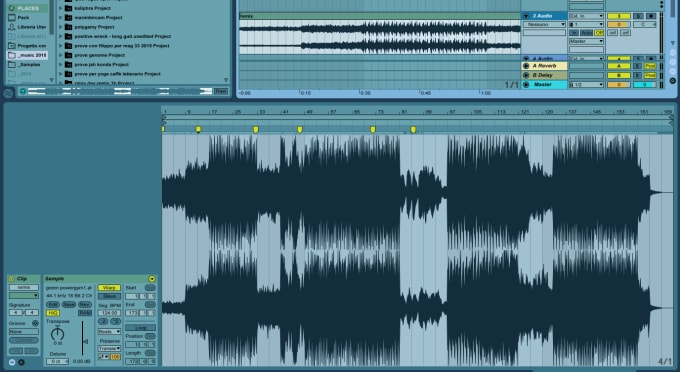The image size is (680, 372).
Task: Set monitor to Off on 3 Audio
Action: pos(599,33)
